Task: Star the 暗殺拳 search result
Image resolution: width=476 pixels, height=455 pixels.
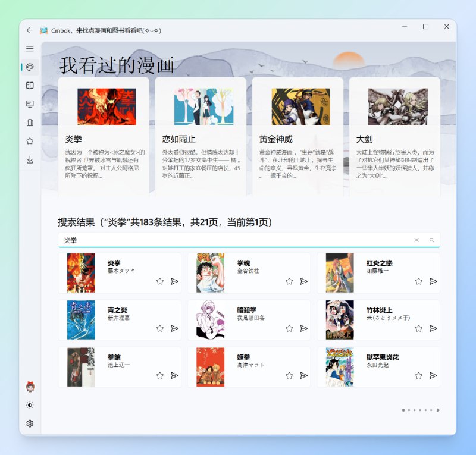Action: pyautogui.click(x=289, y=328)
